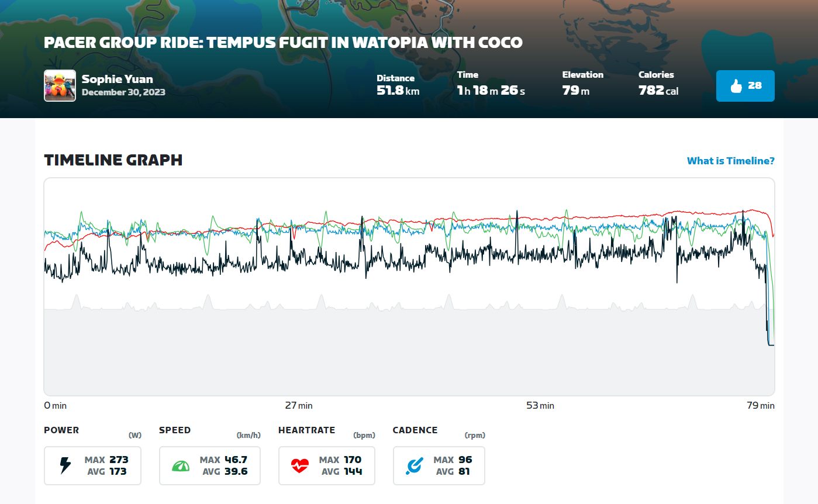Click the blue cadence crank icon
This screenshot has width=818, height=504.
[x=415, y=466]
